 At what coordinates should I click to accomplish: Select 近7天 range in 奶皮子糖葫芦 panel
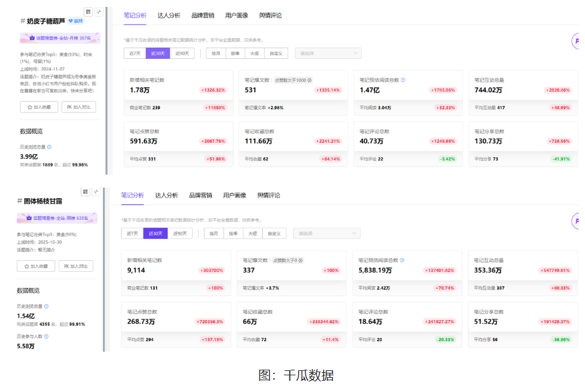134,53
